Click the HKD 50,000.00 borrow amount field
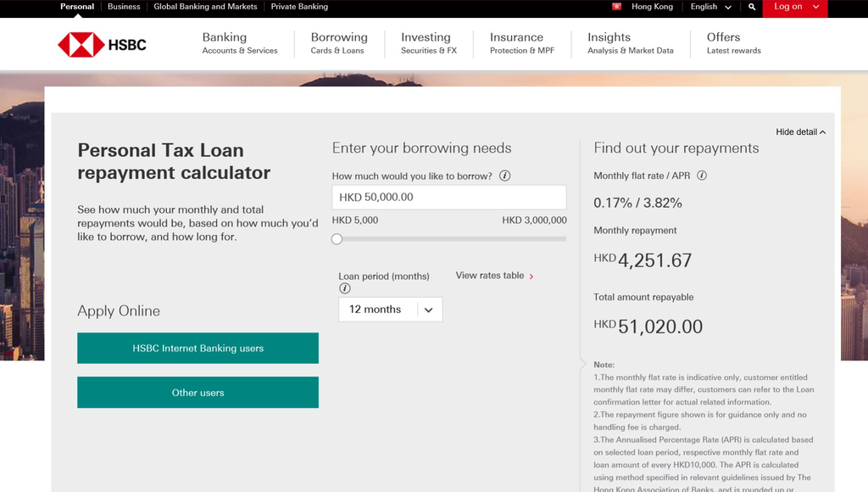Screen dimensions: 868x492 [449, 198]
